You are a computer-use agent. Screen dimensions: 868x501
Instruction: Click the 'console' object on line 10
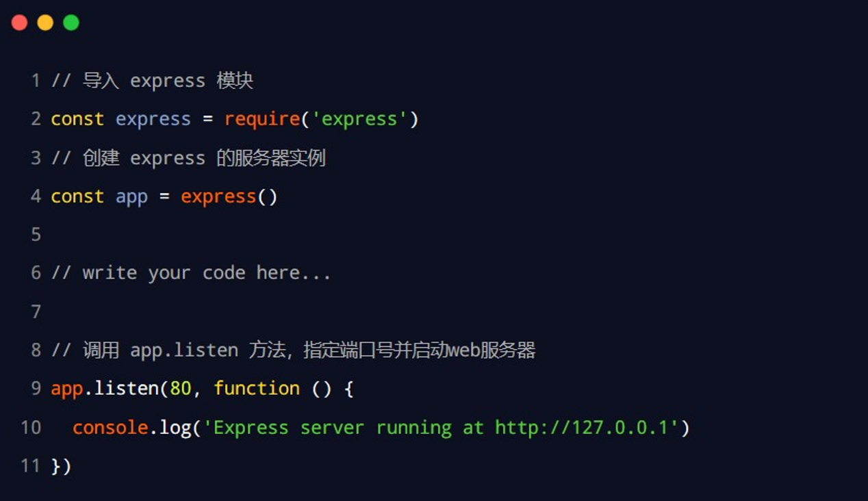(x=110, y=428)
